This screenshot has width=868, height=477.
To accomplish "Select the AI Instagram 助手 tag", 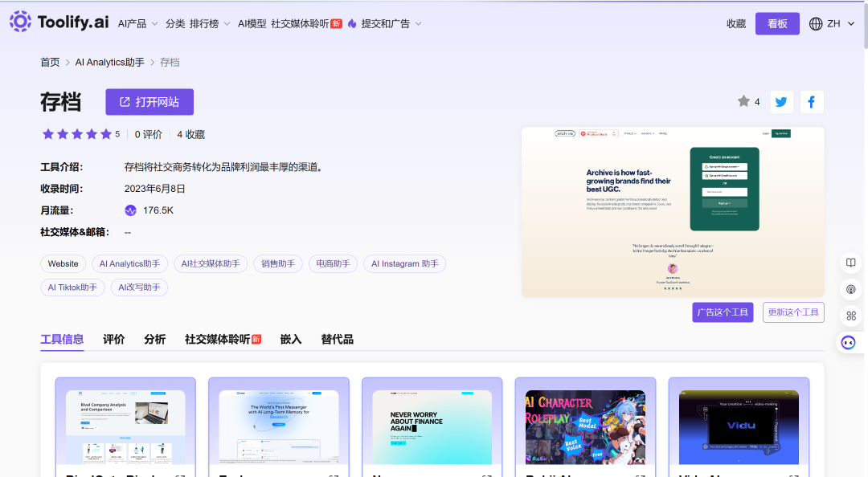I will (404, 264).
